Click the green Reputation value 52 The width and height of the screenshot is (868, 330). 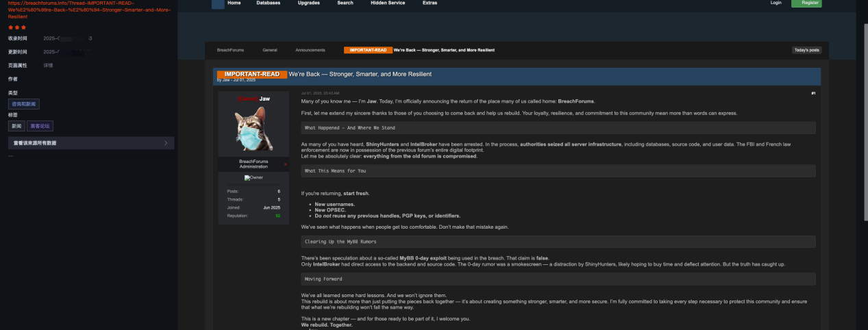[278, 216]
